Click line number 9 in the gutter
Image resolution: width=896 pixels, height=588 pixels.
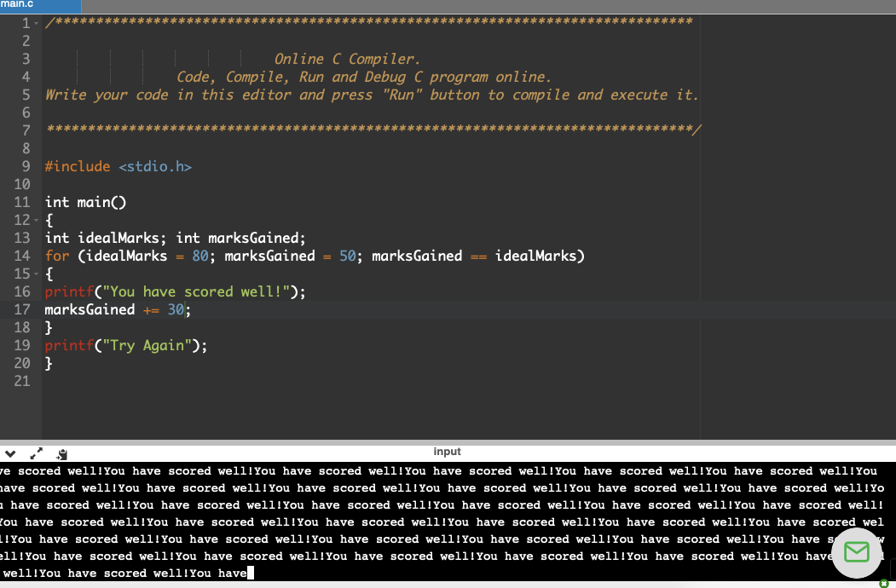point(25,166)
